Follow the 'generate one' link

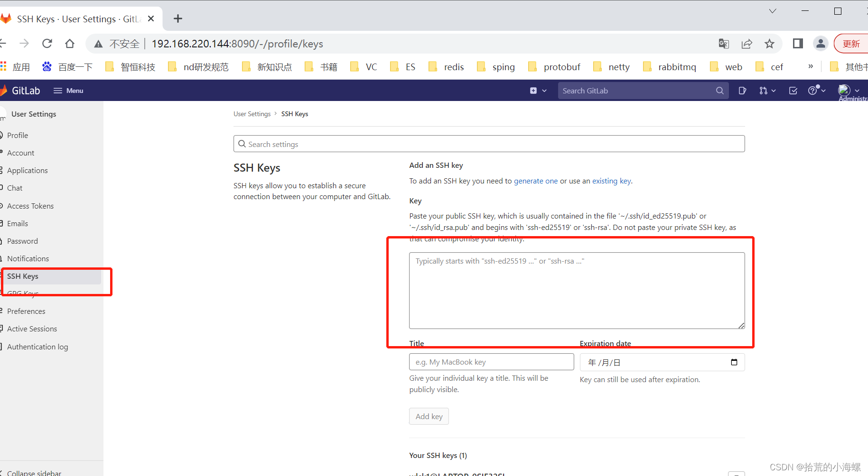click(x=536, y=181)
